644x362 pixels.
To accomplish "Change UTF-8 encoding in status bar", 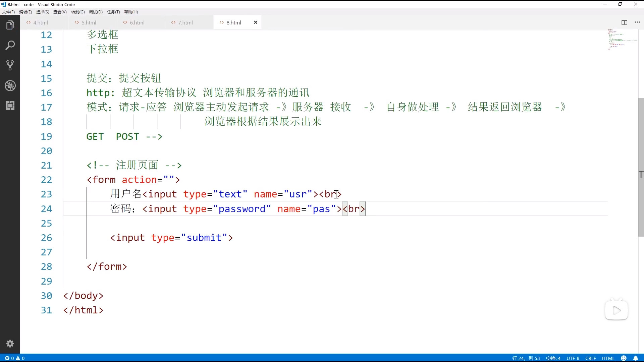I will (x=573, y=358).
